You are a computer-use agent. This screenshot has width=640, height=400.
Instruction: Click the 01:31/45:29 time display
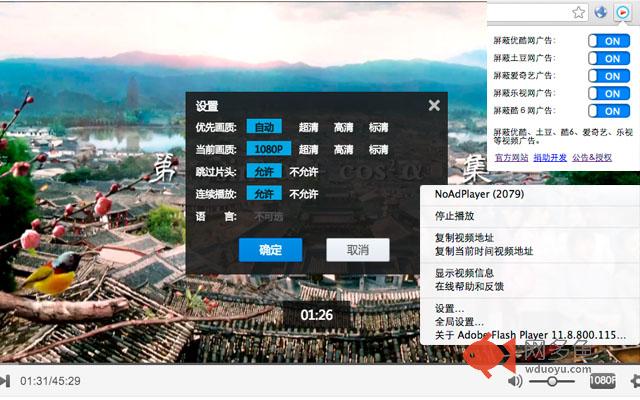[50, 381]
